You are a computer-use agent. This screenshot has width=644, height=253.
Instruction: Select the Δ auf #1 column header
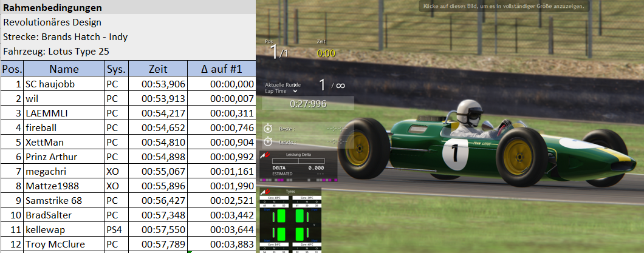222,69
